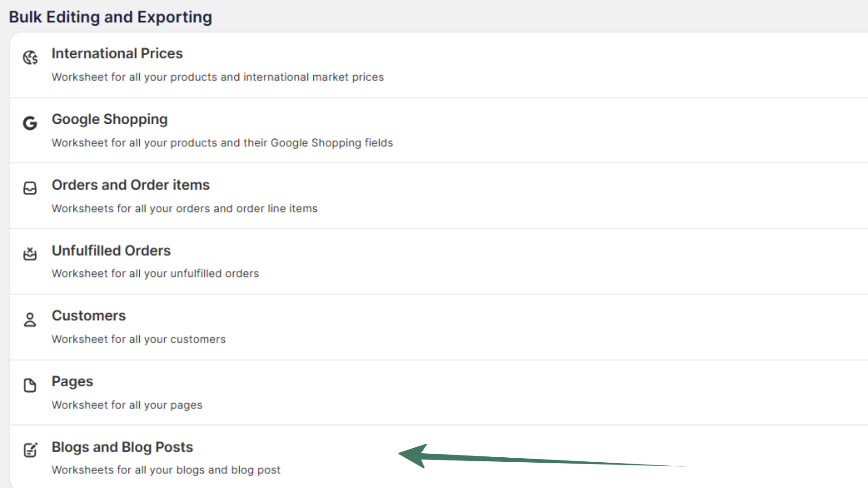Click description mentioning Google Shopping fields
This screenshot has height=488, width=868.
222,143
